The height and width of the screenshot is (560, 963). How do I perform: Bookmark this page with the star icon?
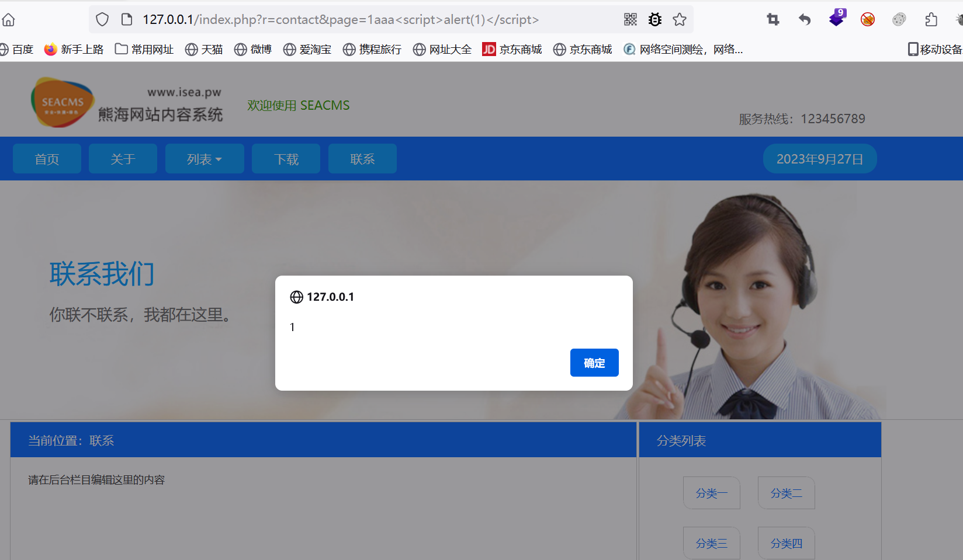(x=680, y=19)
